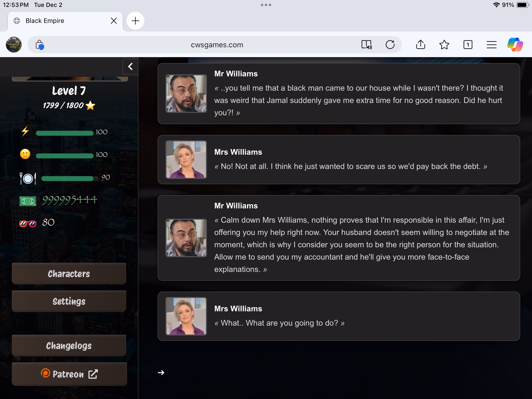The width and height of the screenshot is (532, 399).
Task: Open a new browser tab
Action: click(135, 21)
